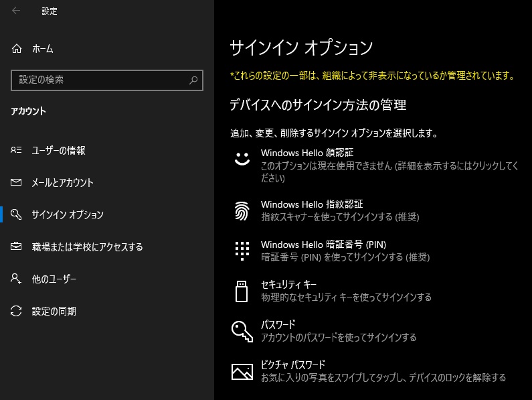Click the アカウント section label
Screen dimensions: 532x400
(28, 111)
